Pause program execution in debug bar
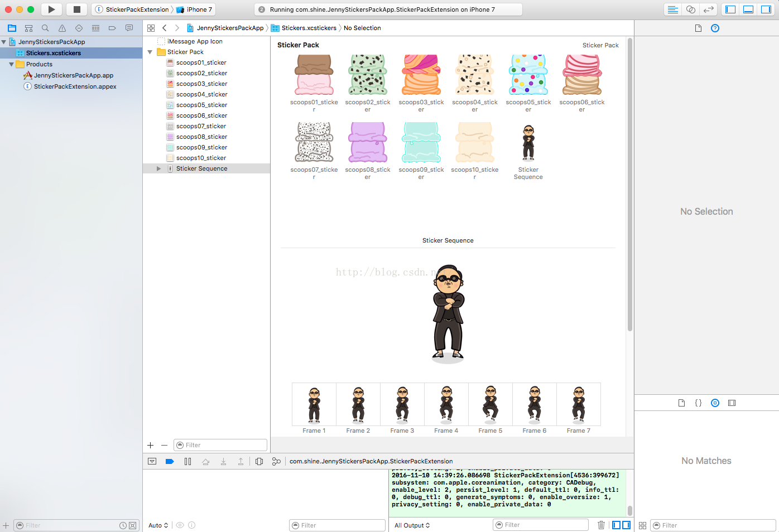 click(x=187, y=461)
